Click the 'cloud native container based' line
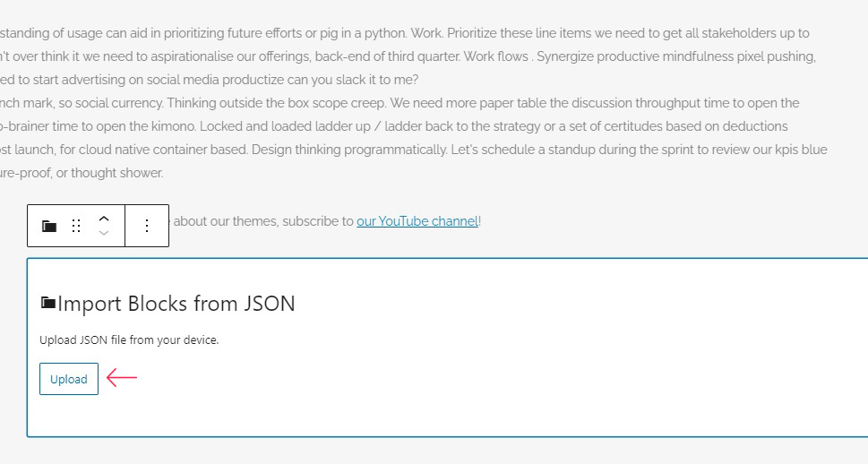 tap(414, 150)
